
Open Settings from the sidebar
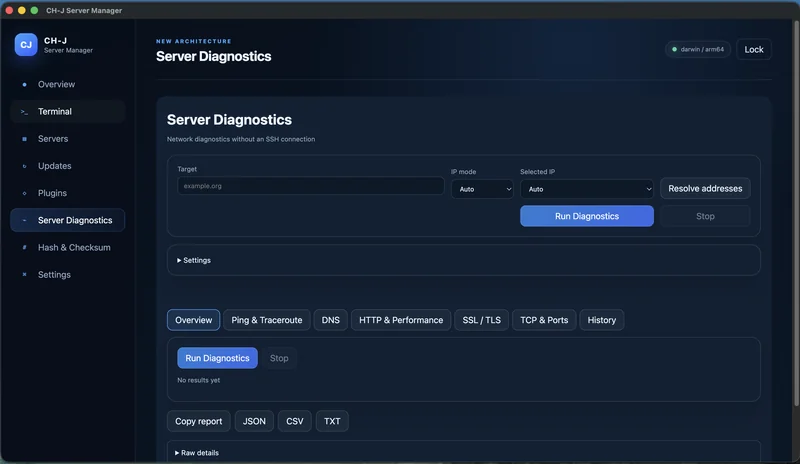coord(67,275)
